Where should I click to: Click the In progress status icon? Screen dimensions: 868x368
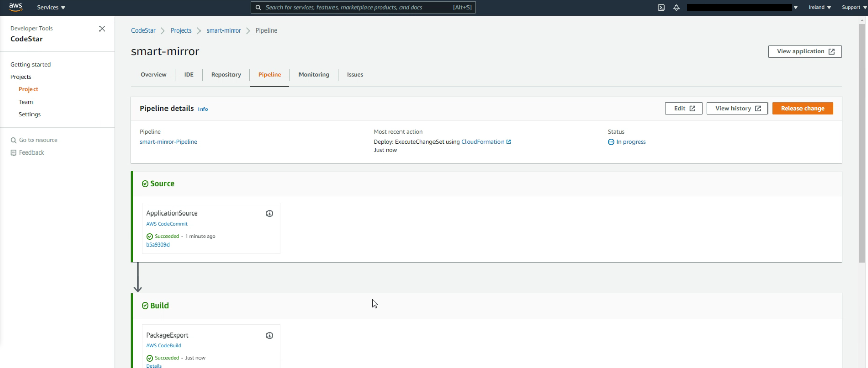[611, 142]
